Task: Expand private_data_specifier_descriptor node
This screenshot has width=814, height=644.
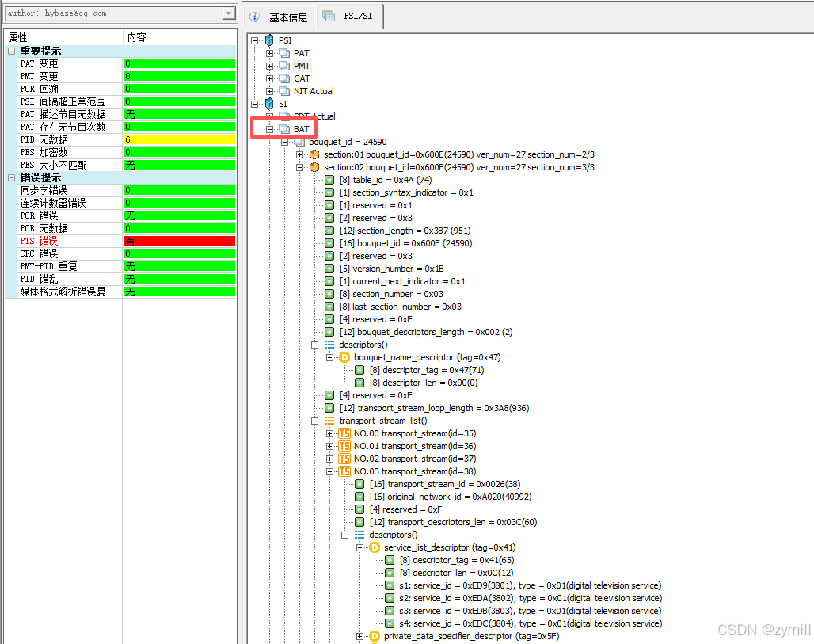Action: click(x=359, y=636)
